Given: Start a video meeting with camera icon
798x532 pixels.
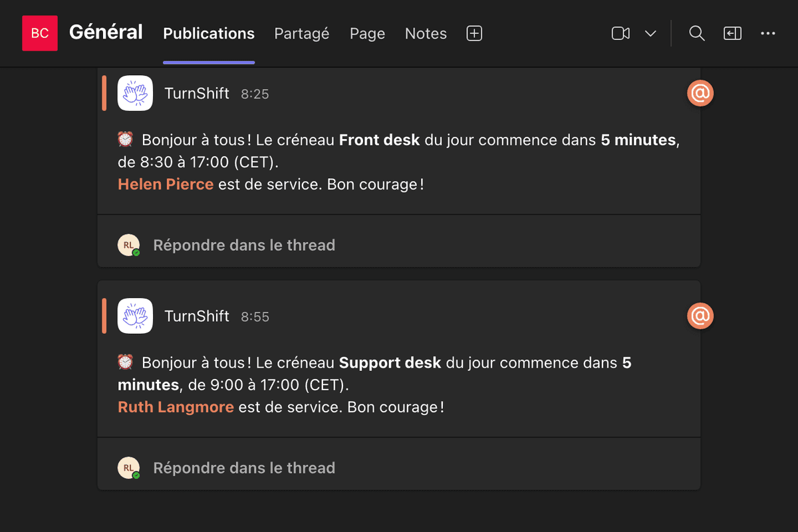Looking at the screenshot, I should point(620,33).
